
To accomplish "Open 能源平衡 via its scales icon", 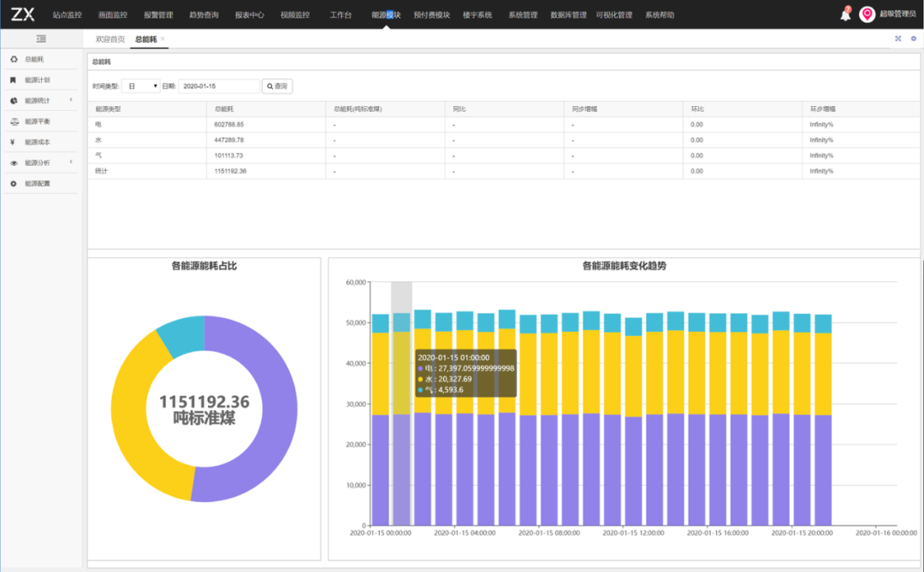I will 15,121.
